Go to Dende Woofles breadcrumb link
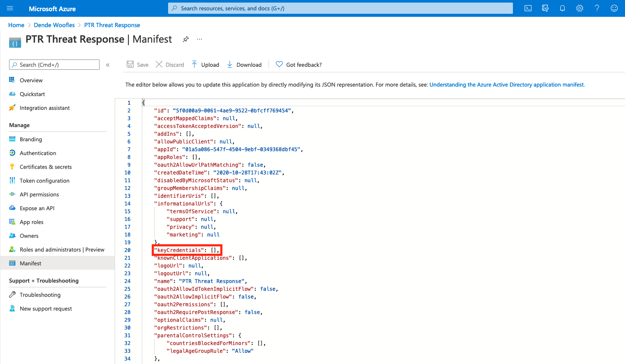This screenshot has width=625, height=364. [x=54, y=25]
